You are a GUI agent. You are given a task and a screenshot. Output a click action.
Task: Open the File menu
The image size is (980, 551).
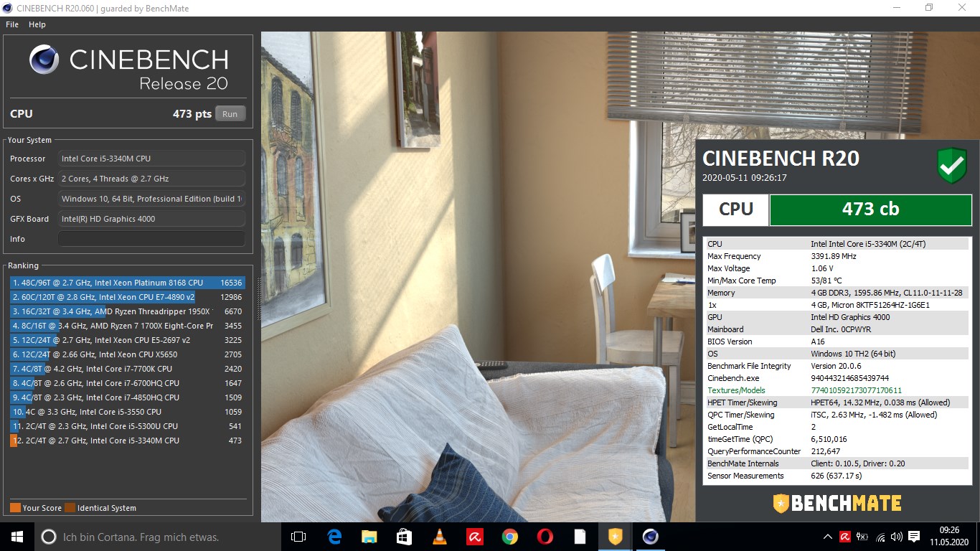point(12,24)
